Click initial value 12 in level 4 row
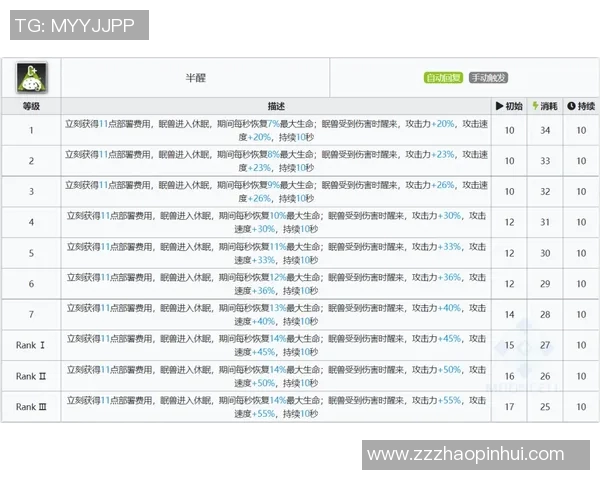 coord(509,222)
